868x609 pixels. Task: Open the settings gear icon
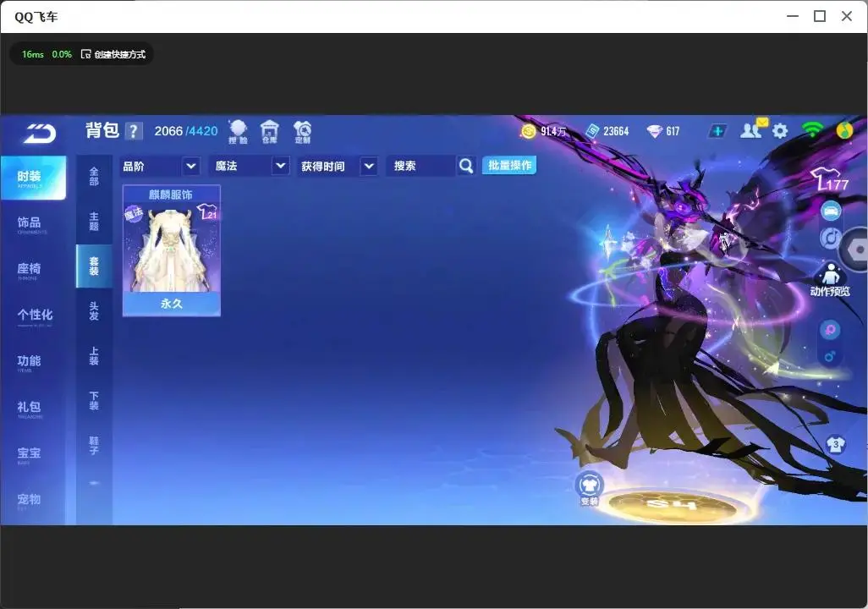(x=780, y=130)
